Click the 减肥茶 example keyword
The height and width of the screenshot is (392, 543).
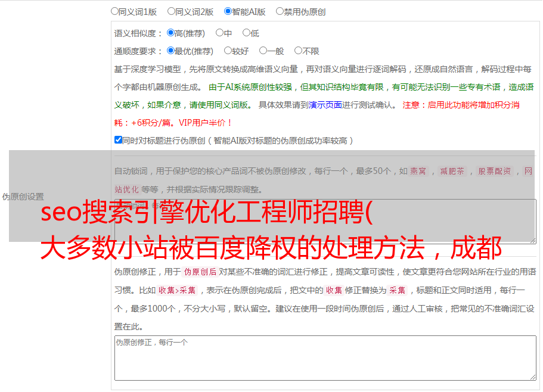(x=452, y=171)
